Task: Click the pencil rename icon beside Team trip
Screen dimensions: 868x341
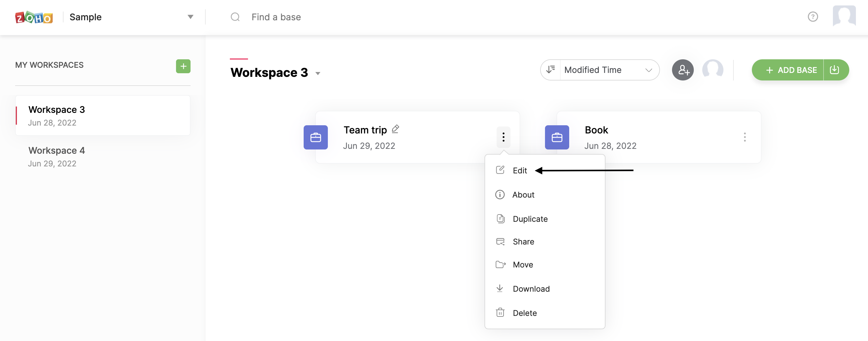Action: [395, 129]
